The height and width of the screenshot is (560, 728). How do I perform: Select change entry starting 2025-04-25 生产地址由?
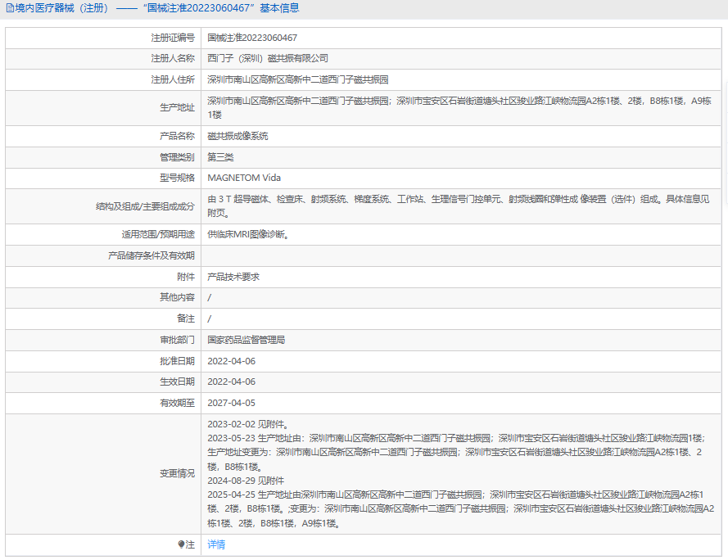point(461,509)
